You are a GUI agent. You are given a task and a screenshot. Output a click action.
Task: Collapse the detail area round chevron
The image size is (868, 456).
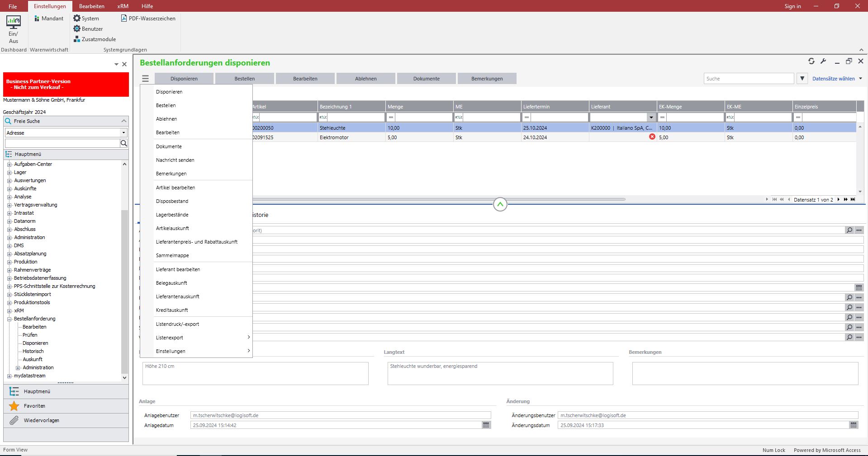point(500,205)
